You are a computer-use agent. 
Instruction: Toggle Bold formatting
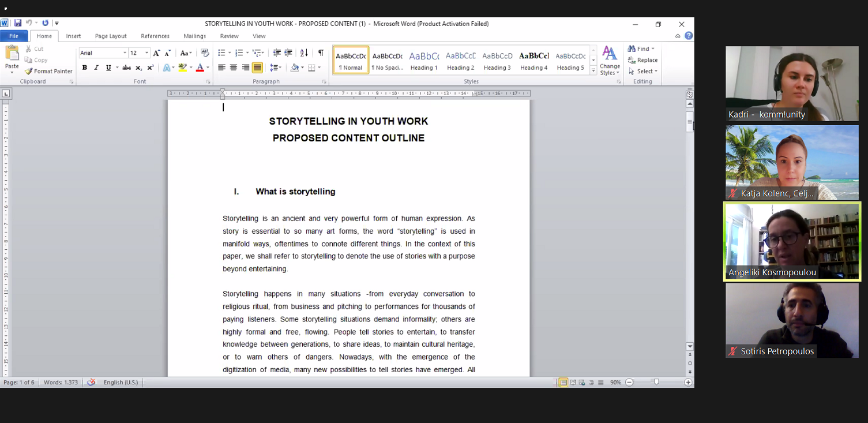pyautogui.click(x=84, y=68)
